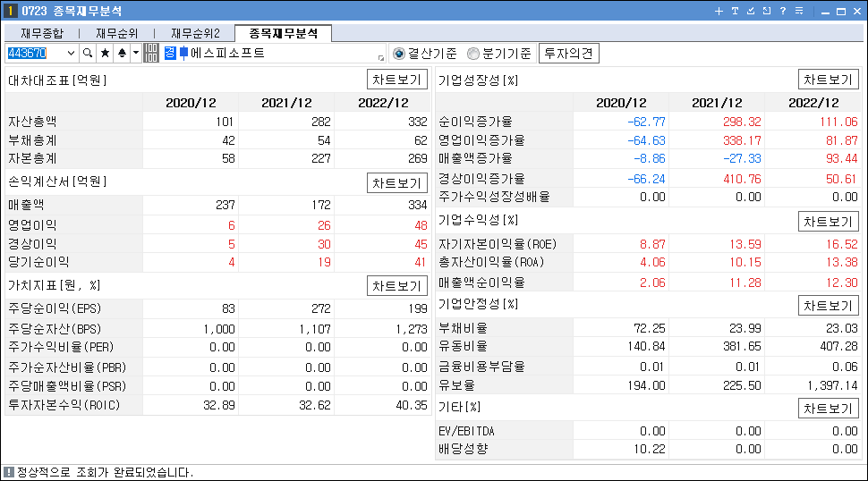This screenshot has width=868, height=481.
Task: Click 차트보기 for 가치지표
Action: pyautogui.click(x=397, y=286)
